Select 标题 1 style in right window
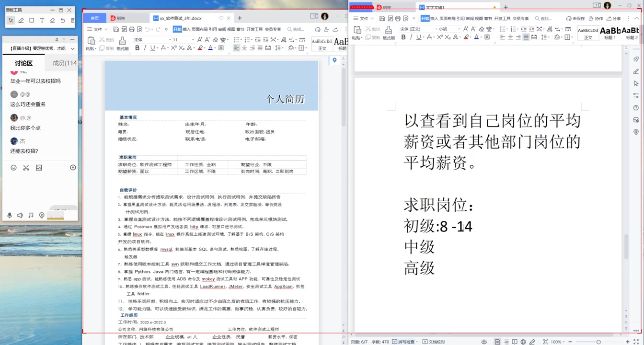The height and width of the screenshot is (345, 644). pos(610,33)
